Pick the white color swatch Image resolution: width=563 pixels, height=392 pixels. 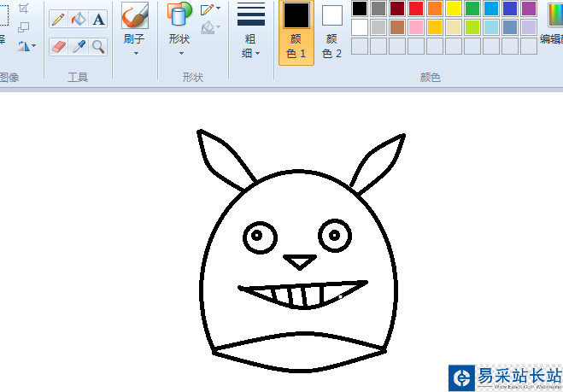(360, 27)
